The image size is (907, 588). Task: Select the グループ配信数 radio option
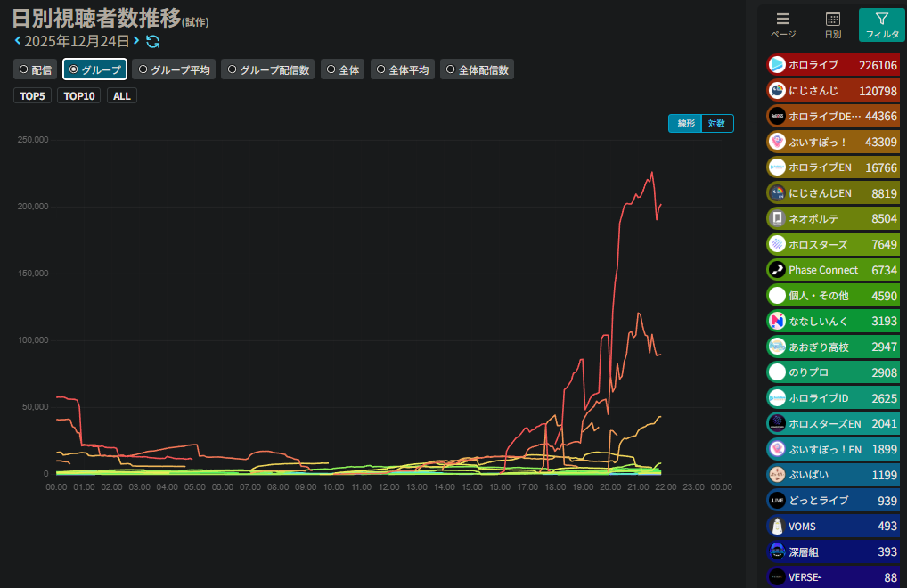click(x=268, y=69)
